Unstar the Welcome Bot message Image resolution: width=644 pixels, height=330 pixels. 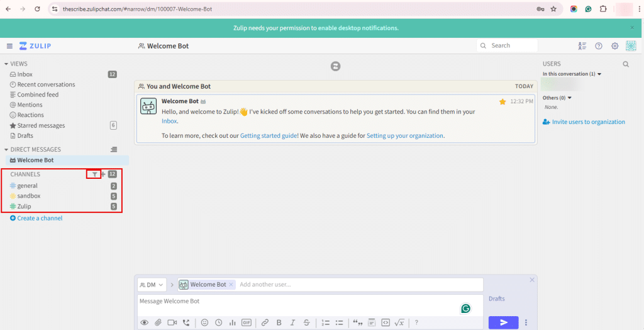502,101
